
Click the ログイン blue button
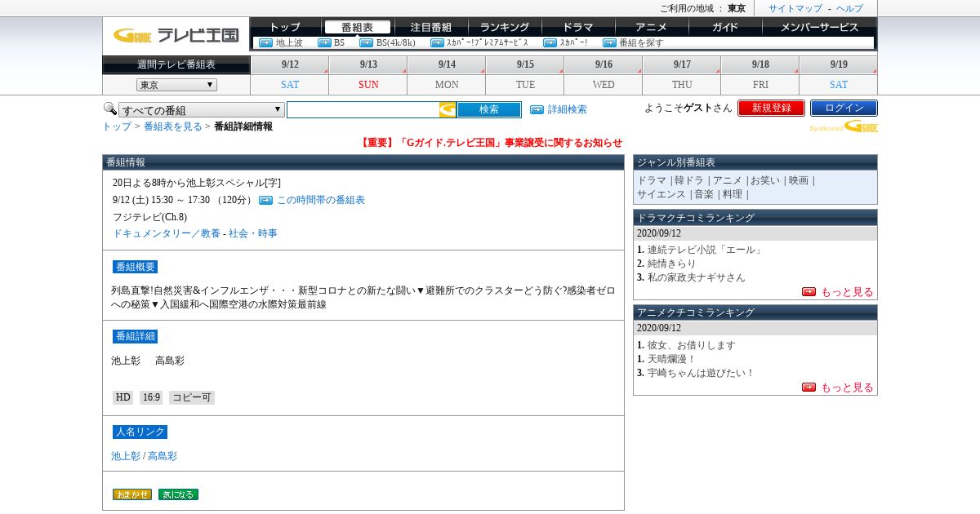coord(844,108)
